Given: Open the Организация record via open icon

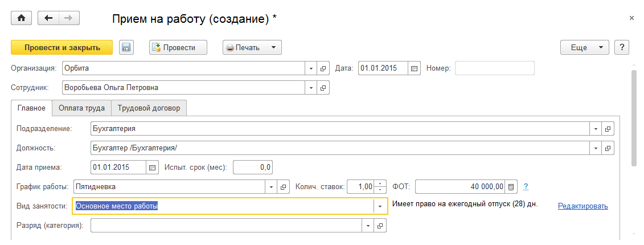Looking at the screenshot, I should [323, 68].
